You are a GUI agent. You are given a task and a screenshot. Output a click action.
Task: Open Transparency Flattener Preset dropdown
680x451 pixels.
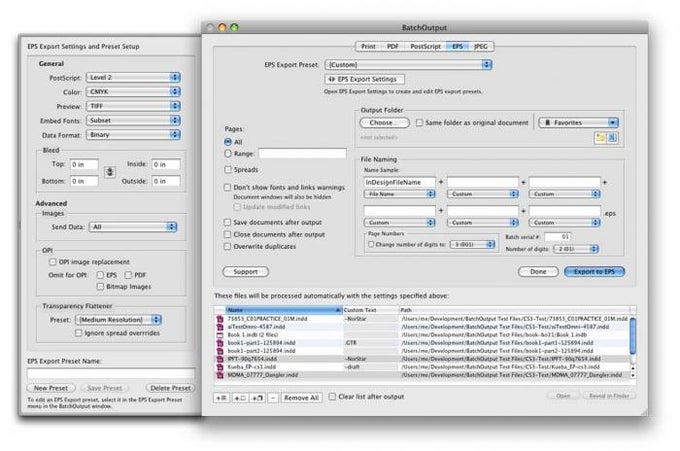pyautogui.click(x=118, y=320)
